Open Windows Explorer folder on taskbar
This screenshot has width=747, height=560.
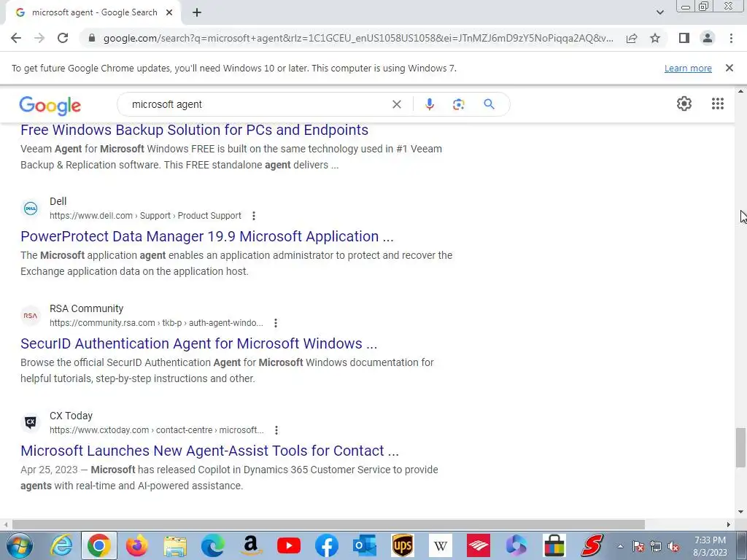pos(175,545)
